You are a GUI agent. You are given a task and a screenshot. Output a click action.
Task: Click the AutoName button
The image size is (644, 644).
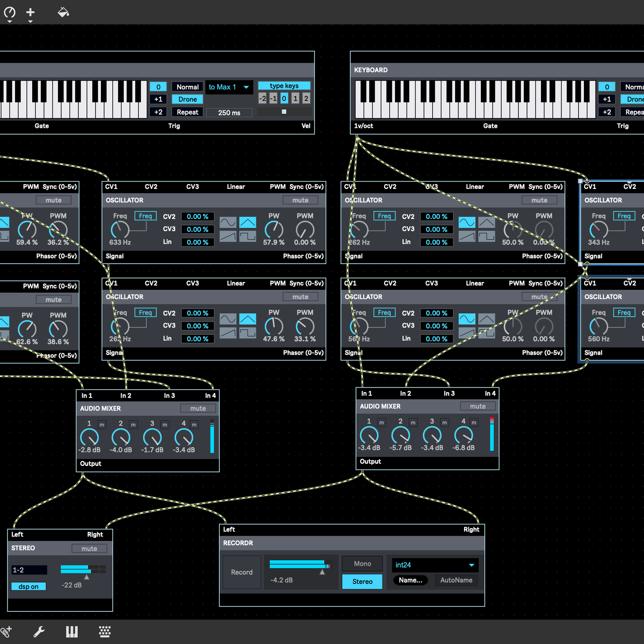pos(456,580)
